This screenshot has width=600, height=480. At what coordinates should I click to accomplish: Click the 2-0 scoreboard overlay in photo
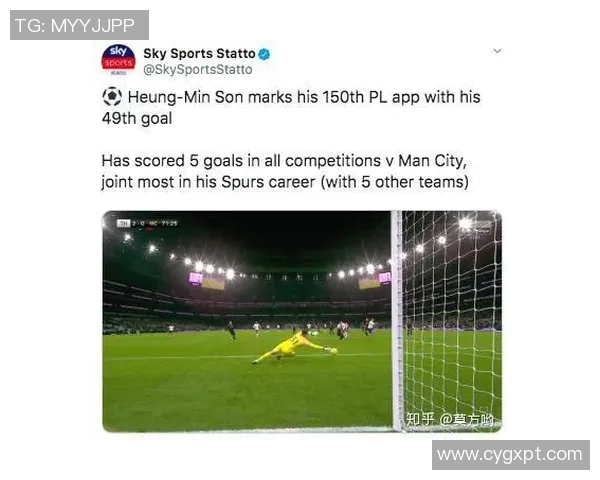(x=147, y=223)
